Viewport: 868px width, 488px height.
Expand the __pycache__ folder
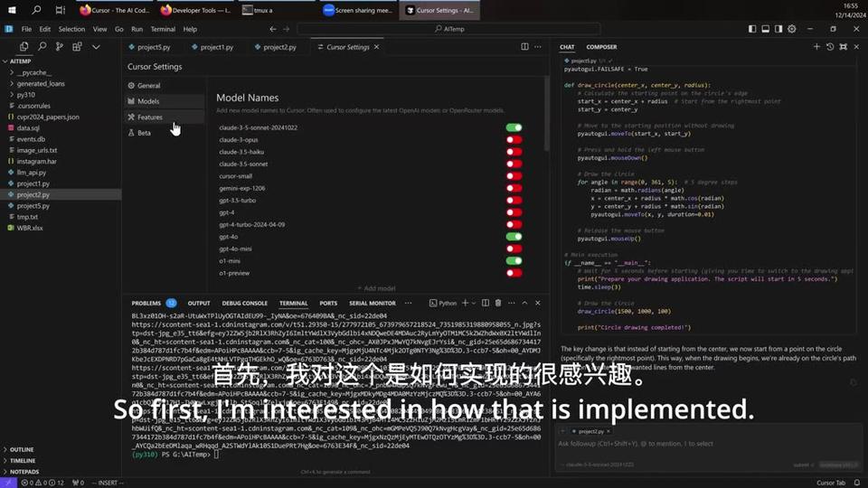[x=34, y=72]
